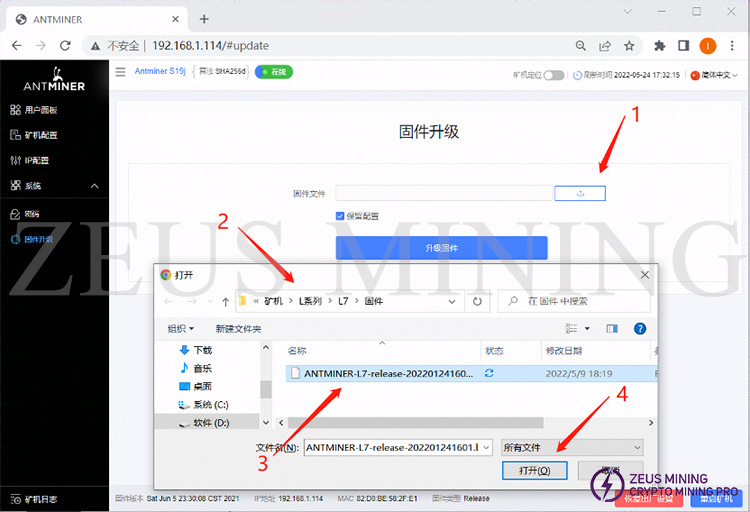Open IP配置 in the sidebar
The height and width of the screenshot is (512, 750).
[30, 160]
